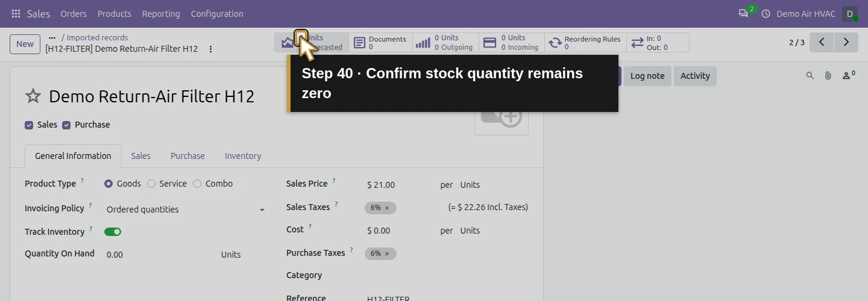Click the Activity button
Image resolution: width=868 pixels, height=301 pixels.
pos(695,76)
